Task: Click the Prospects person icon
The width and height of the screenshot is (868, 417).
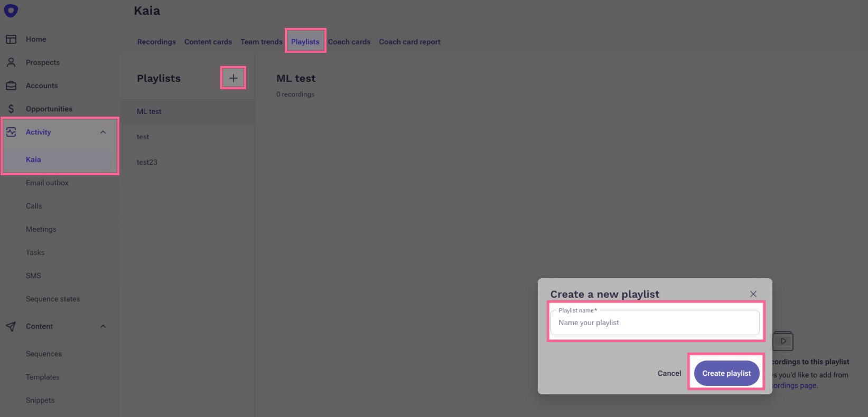Action: point(11,62)
